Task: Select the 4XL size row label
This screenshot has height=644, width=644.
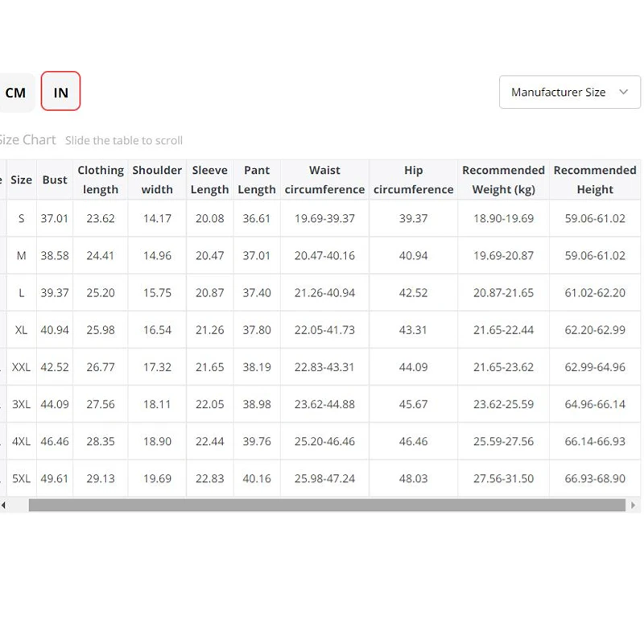Action: point(22,441)
